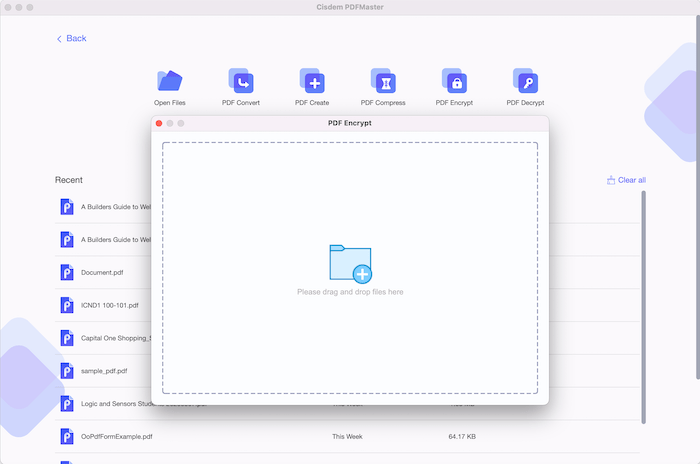
Task: Open the PDF Decrypt key icon
Action: [x=525, y=81]
